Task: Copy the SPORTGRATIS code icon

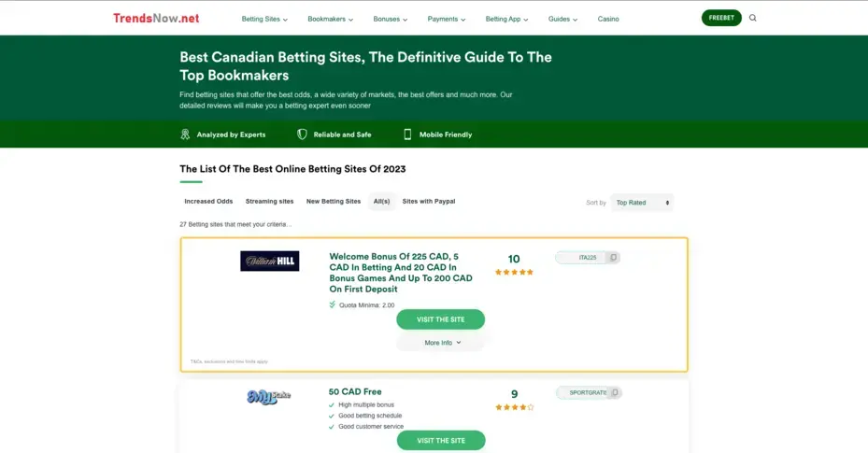Action: point(615,392)
